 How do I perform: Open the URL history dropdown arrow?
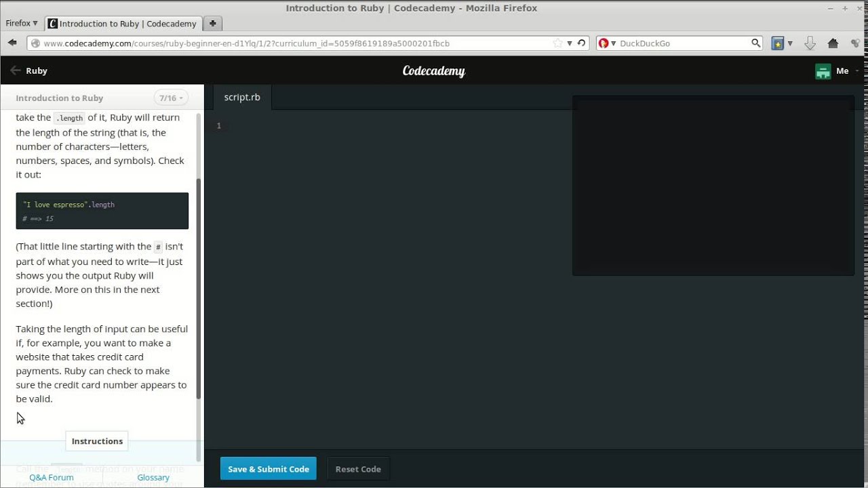click(x=570, y=43)
